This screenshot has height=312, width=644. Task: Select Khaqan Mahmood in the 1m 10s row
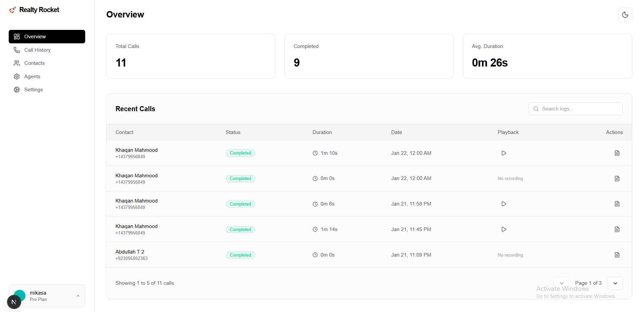coord(137,150)
